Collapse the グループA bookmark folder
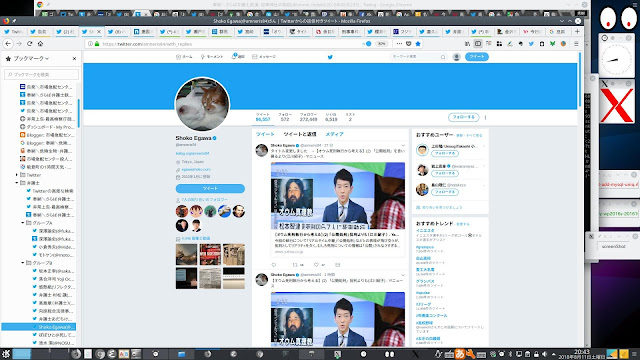This screenshot has height=360, width=640. [x=22, y=223]
